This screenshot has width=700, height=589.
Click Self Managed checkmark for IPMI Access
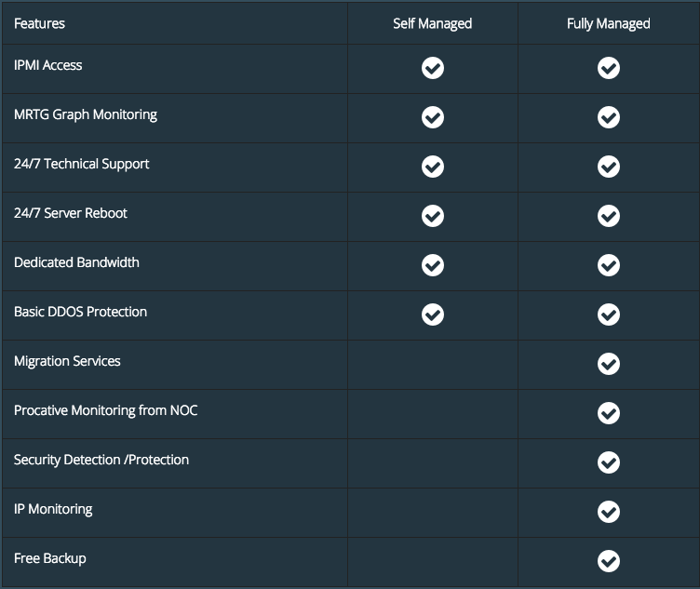tap(433, 68)
